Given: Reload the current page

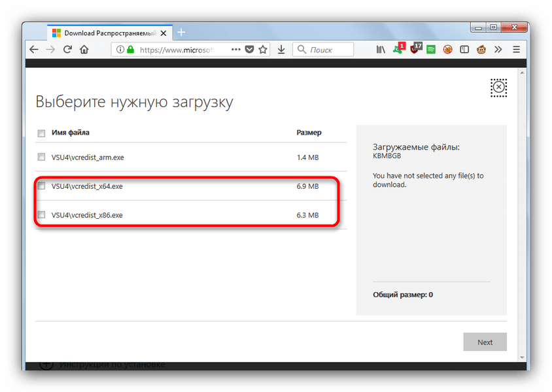Looking at the screenshot, I should tap(67, 50).
